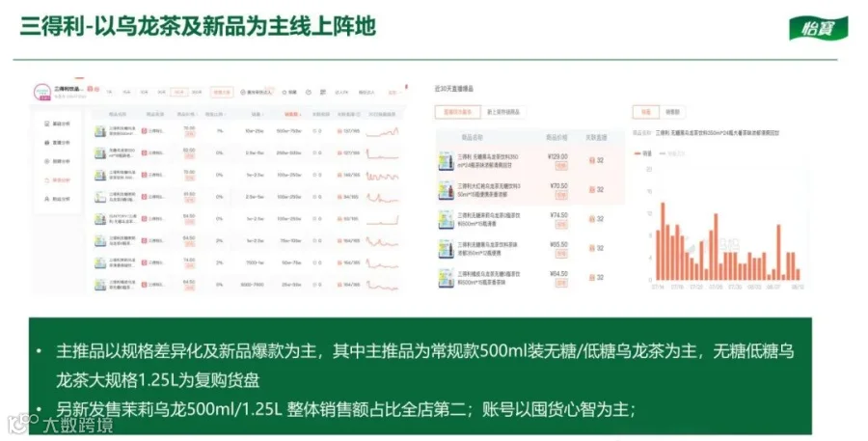
Task: Click the grid-list icon beside the clock icon
Action: click(323, 93)
